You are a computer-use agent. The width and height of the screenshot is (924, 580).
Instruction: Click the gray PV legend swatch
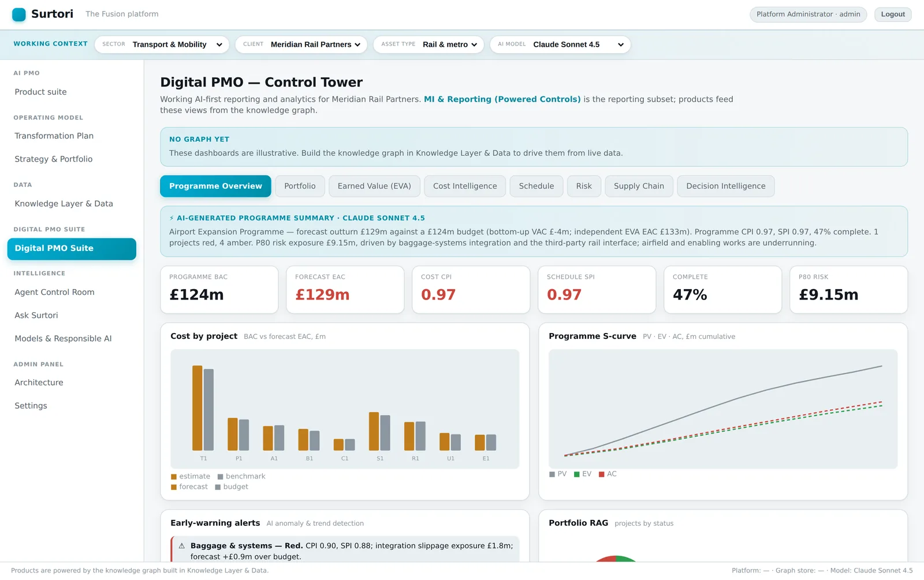tap(552, 474)
